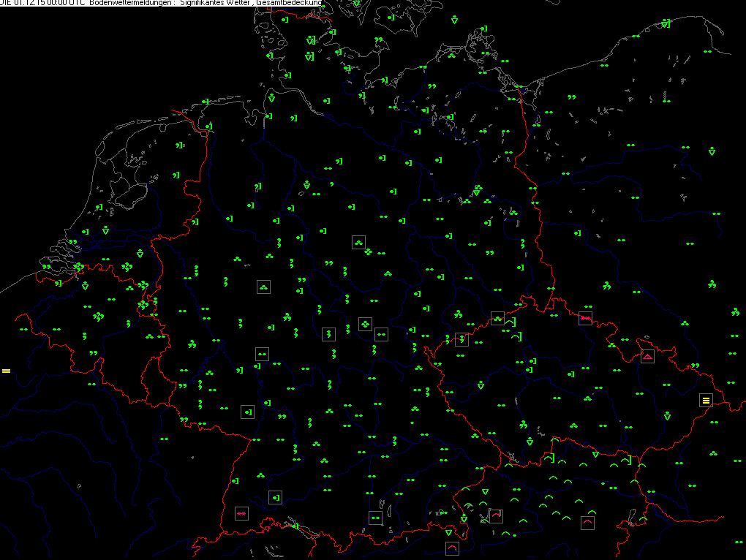Click the southernmost boxed two-dot rain symbol

tap(376, 518)
